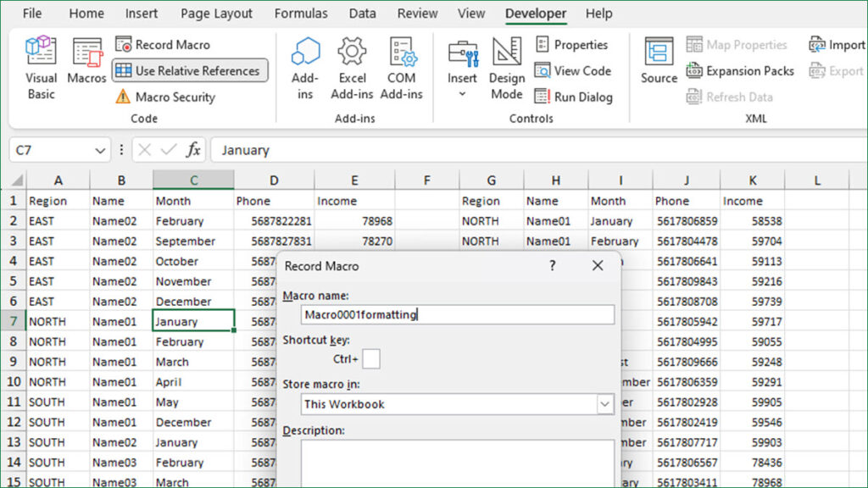Open the XML Source pane
This screenshot has height=488, width=868.
(x=659, y=61)
